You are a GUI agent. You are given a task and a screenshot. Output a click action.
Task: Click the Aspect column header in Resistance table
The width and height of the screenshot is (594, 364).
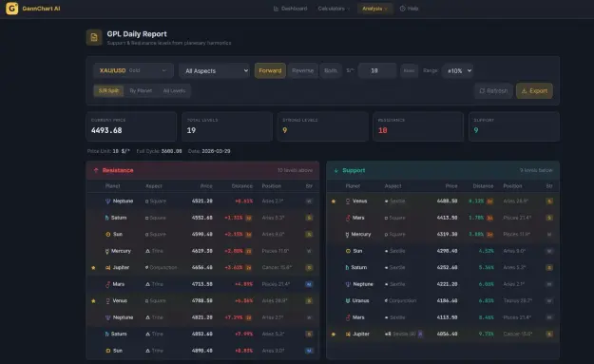click(x=153, y=186)
